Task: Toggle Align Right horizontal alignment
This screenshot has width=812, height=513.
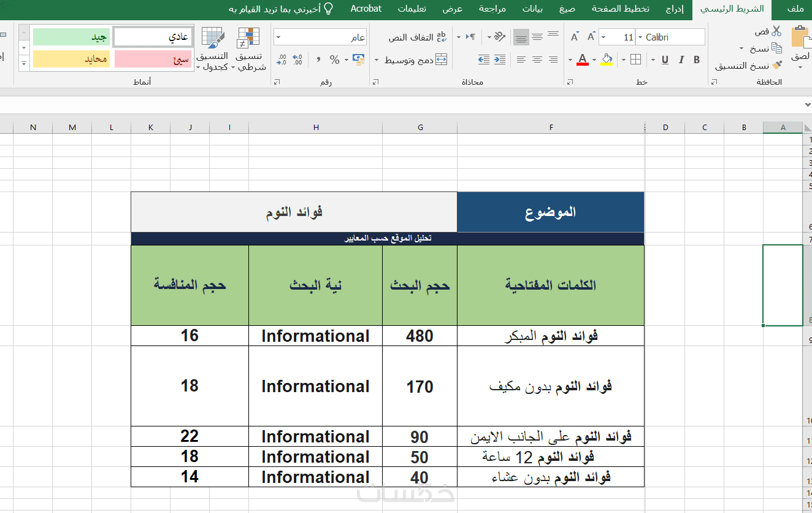Action: pos(553,60)
